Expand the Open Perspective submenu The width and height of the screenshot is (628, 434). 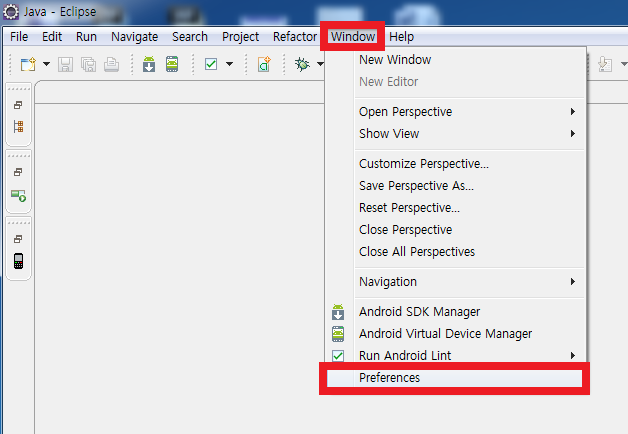pyautogui.click(x=455, y=112)
